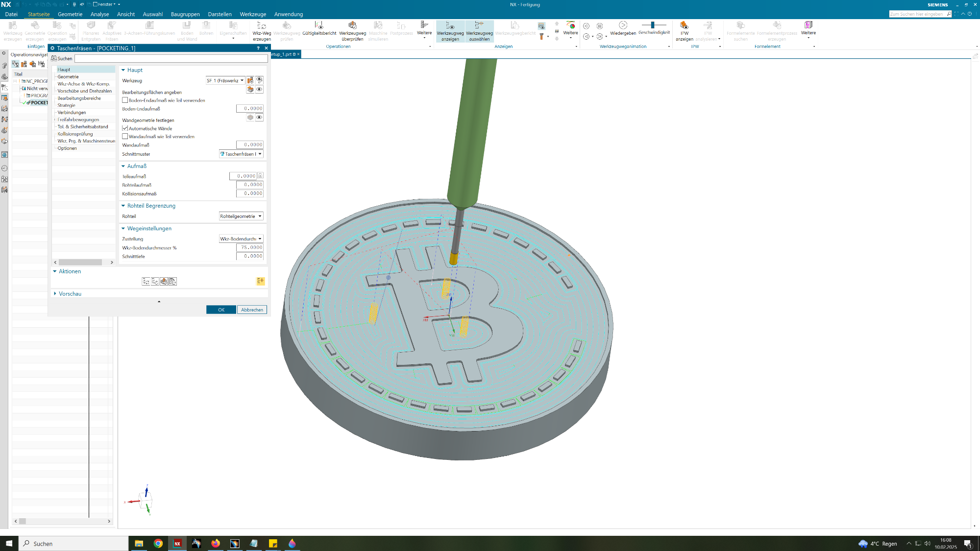Collapse the Aufmaß section

click(x=123, y=166)
